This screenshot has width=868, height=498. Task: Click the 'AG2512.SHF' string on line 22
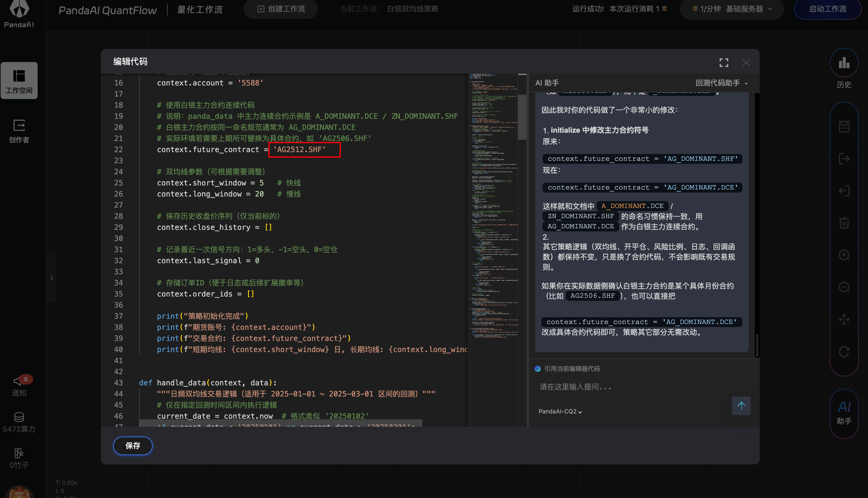pos(300,149)
